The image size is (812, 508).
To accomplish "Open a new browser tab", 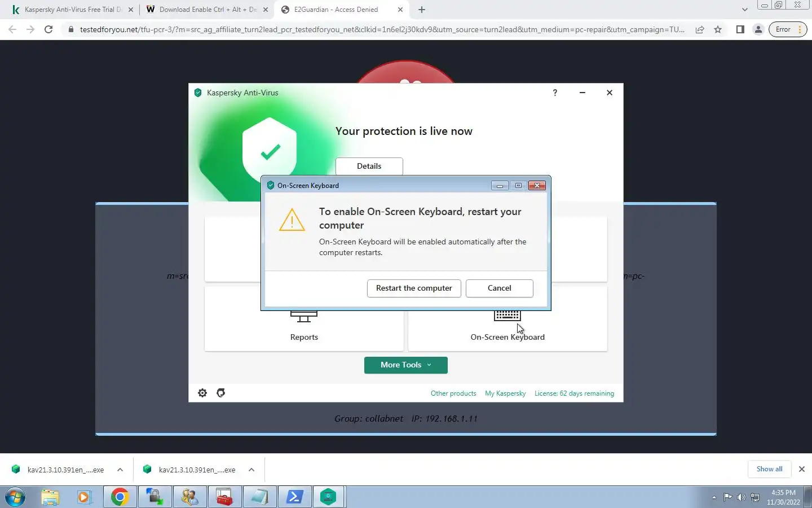I will click(422, 10).
